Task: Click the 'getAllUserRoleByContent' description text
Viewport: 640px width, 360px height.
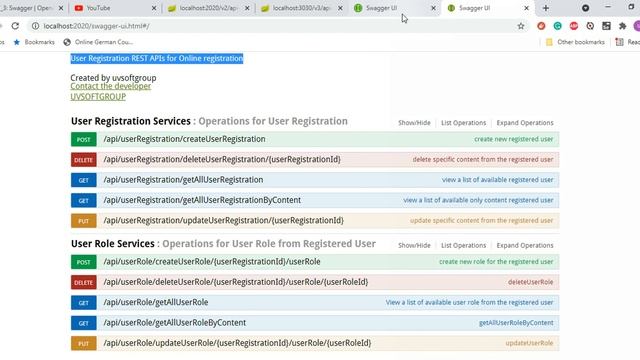Action: (x=516, y=323)
